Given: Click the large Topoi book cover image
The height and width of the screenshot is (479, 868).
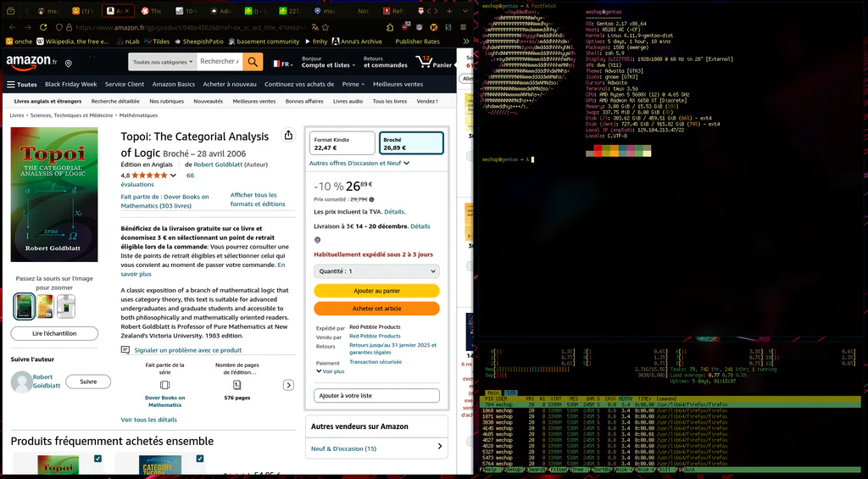Looking at the screenshot, I should [54, 194].
